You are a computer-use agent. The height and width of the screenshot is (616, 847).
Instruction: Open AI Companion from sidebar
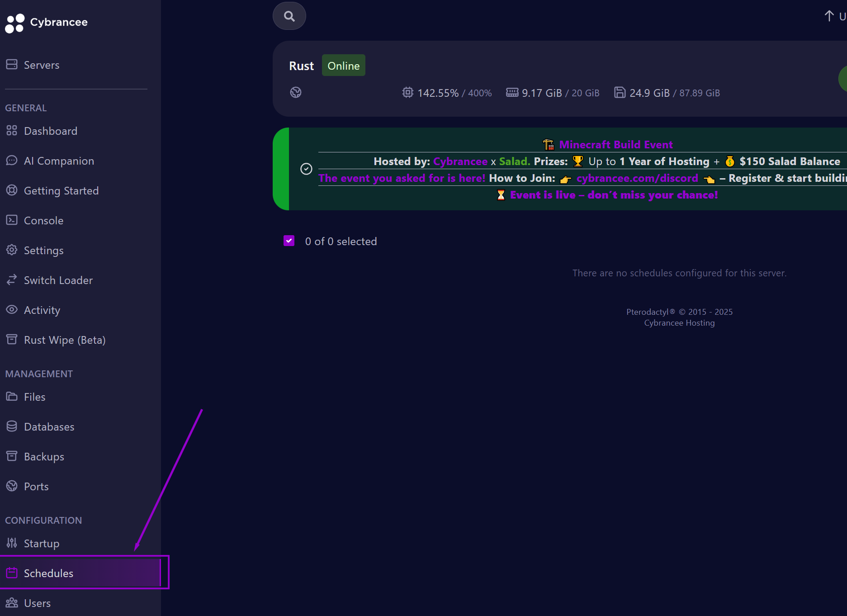coord(59,161)
